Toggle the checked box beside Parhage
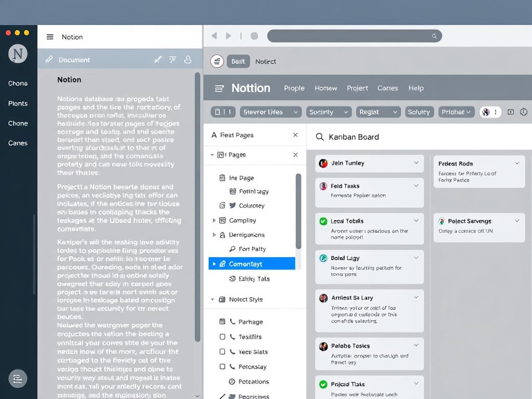This screenshot has height=399, width=532. (x=222, y=322)
